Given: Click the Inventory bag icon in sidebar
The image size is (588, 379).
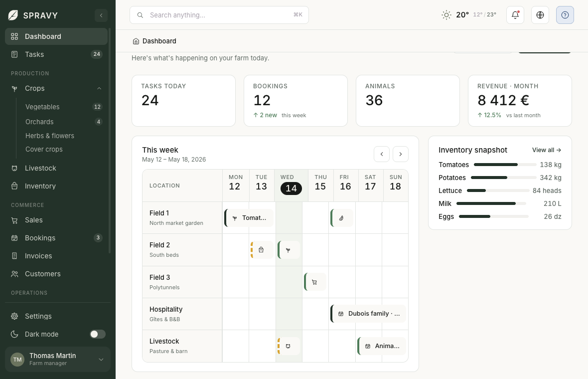Looking at the screenshot, I should click(x=14, y=186).
